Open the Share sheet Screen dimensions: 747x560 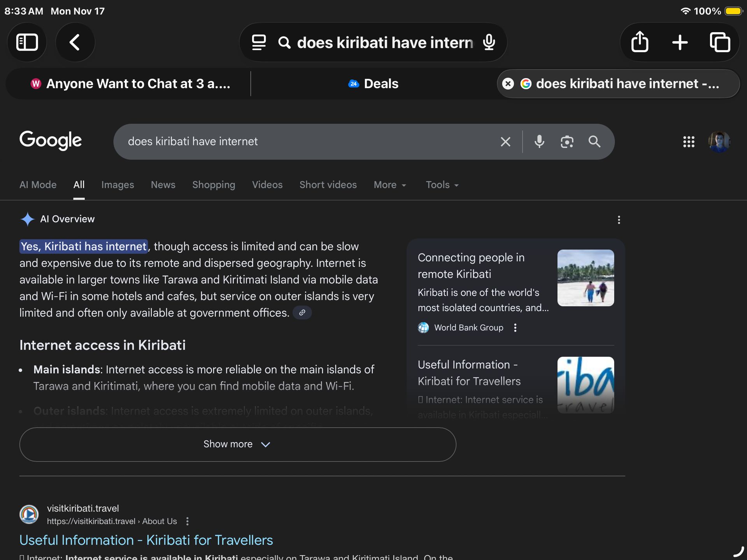point(640,42)
